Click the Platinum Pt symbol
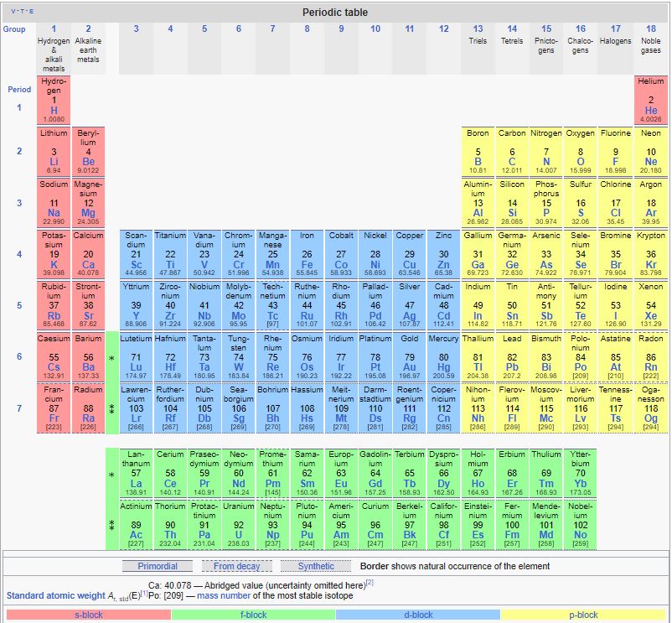672x623 pixels. click(375, 367)
